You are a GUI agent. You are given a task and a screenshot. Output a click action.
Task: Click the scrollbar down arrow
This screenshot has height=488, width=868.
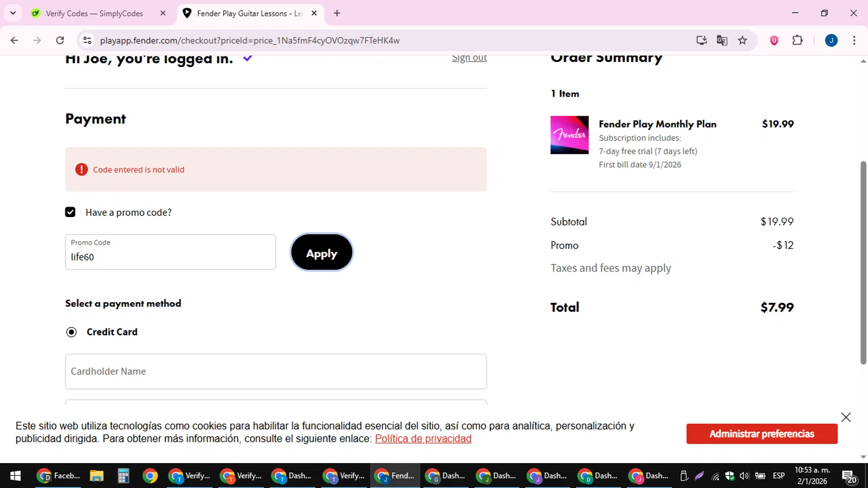863,457
